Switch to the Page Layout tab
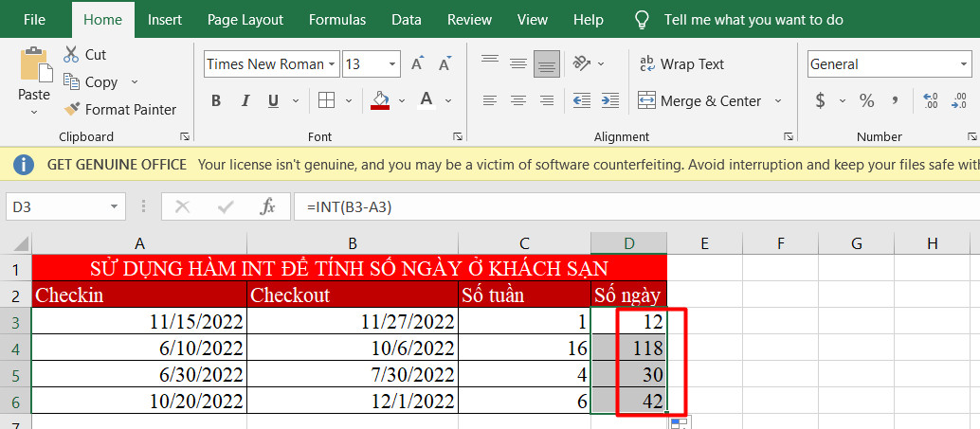Viewport: 980px width, 429px height. click(x=245, y=20)
